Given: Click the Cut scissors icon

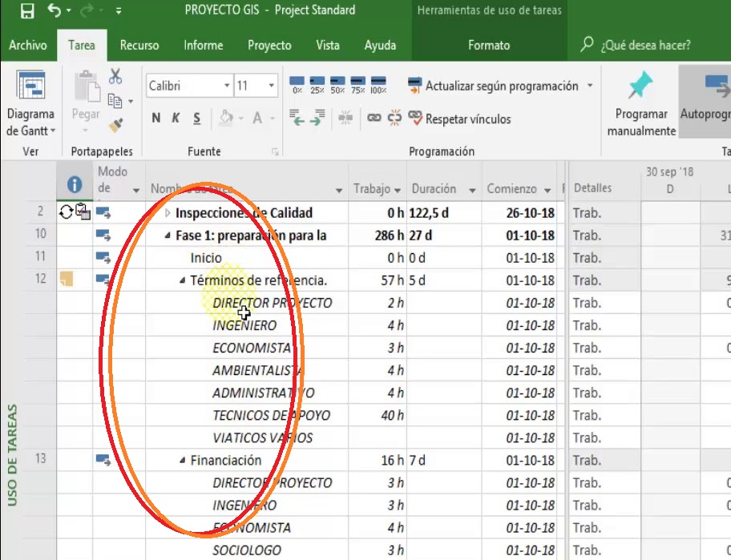Looking at the screenshot, I should tap(115, 77).
